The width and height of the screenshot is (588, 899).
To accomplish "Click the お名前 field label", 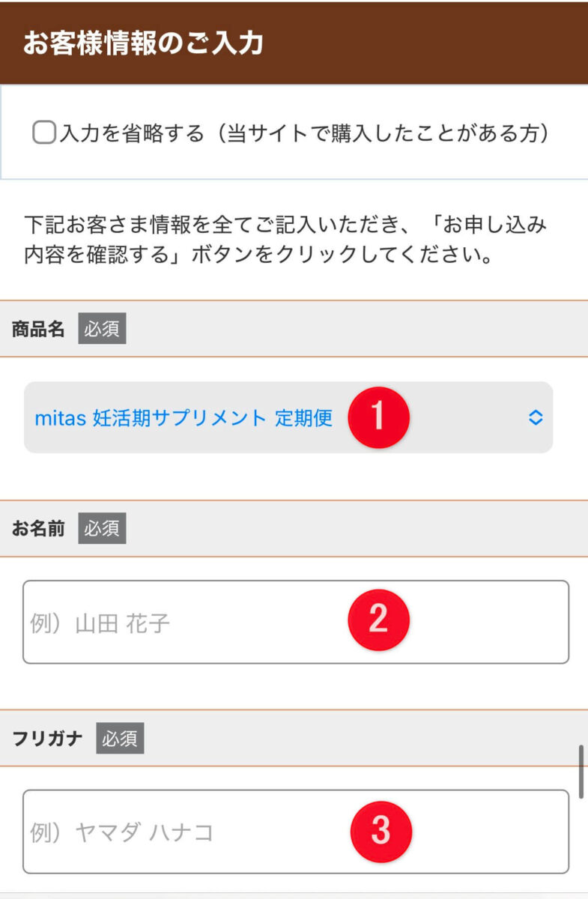I will pyautogui.click(x=39, y=529).
